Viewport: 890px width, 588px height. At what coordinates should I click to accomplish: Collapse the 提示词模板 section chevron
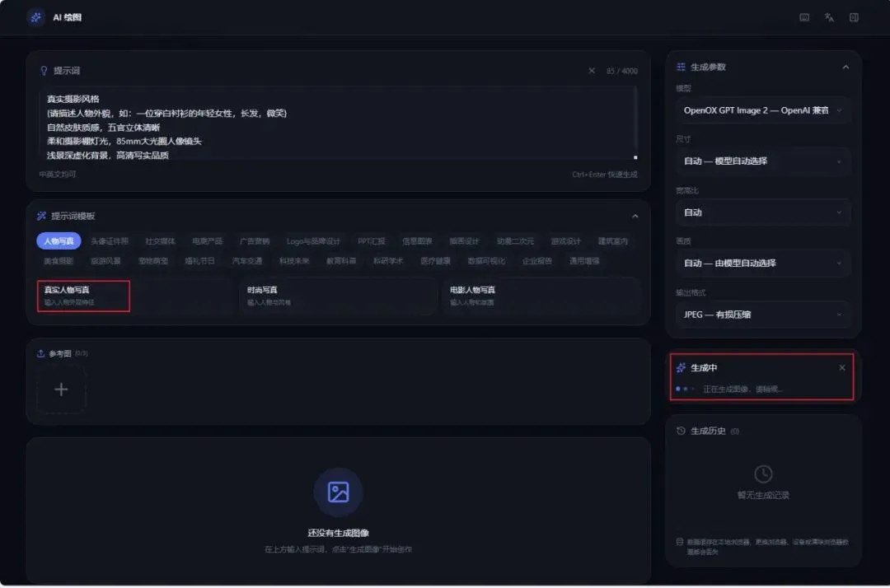[635, 216]
